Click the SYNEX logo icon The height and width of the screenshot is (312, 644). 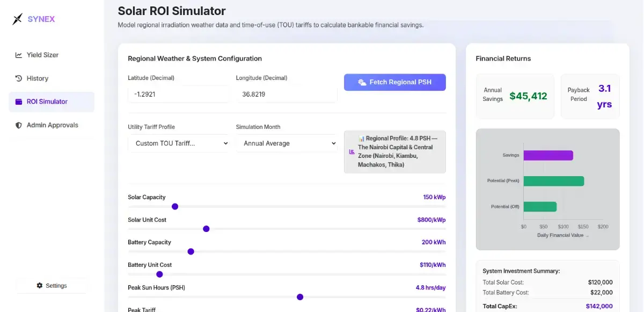pyautogui.click(x=18, y=19)
